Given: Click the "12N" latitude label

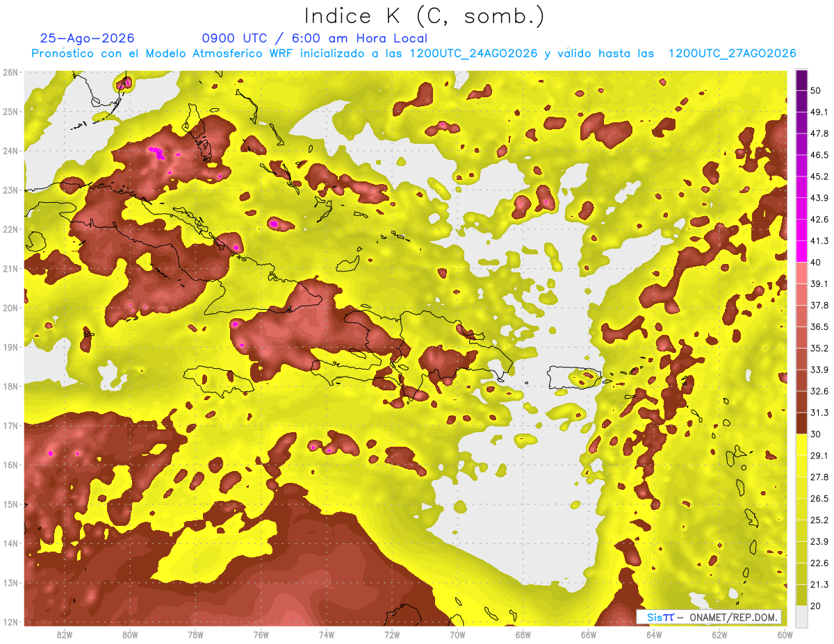Looking at the screenshot, I should pos(10,622).
